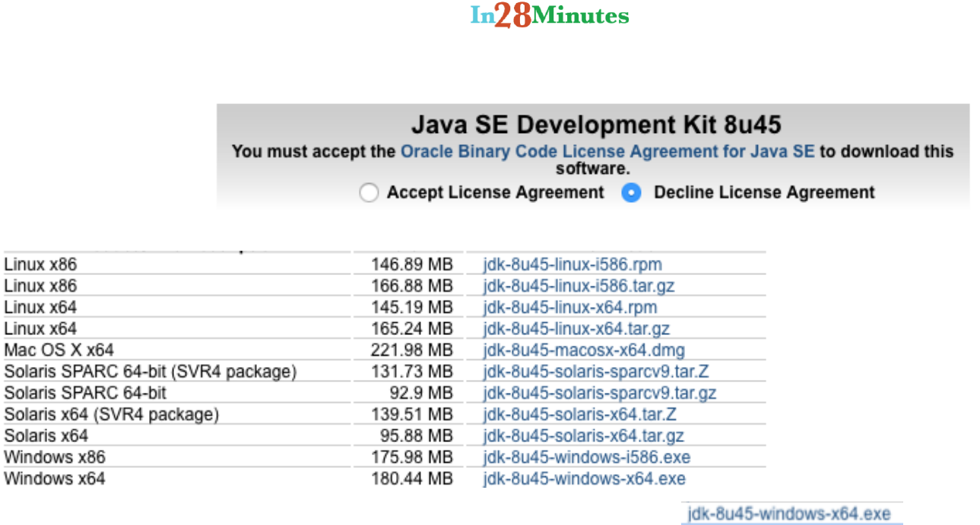Download jdk-8u45-solaris-sparcv9.tar.gz
The width and height of the screenshot is (980, 525).
pyautogui.click(x=600, y=393)
